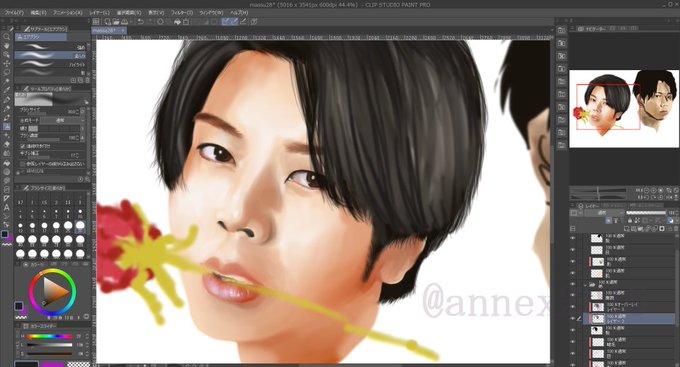The height and width of the screenshot is (367, 680).
Task: Toggle first highlighted snap icon in command bar
Action: 226,21
